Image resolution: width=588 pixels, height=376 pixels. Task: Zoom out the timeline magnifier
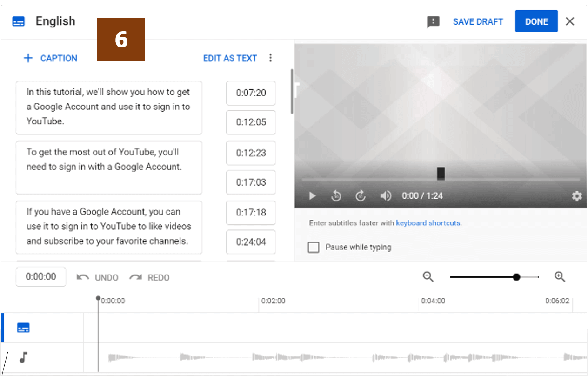[x=428, y=277]
